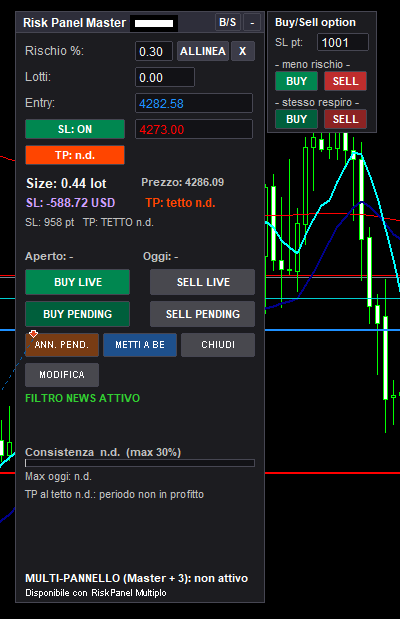Click the SELL LIVE button
The height and width of the screenshot is (619, 400).
coord(203,282)
